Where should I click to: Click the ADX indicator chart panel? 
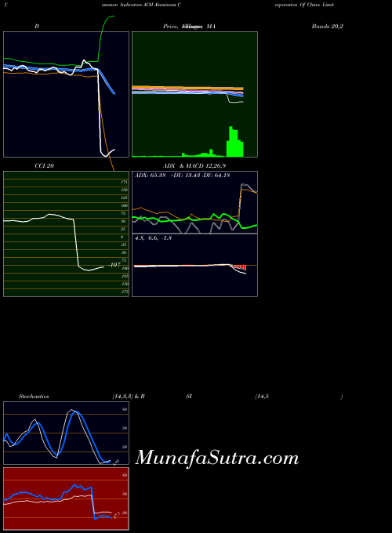(x=194, y=202)
